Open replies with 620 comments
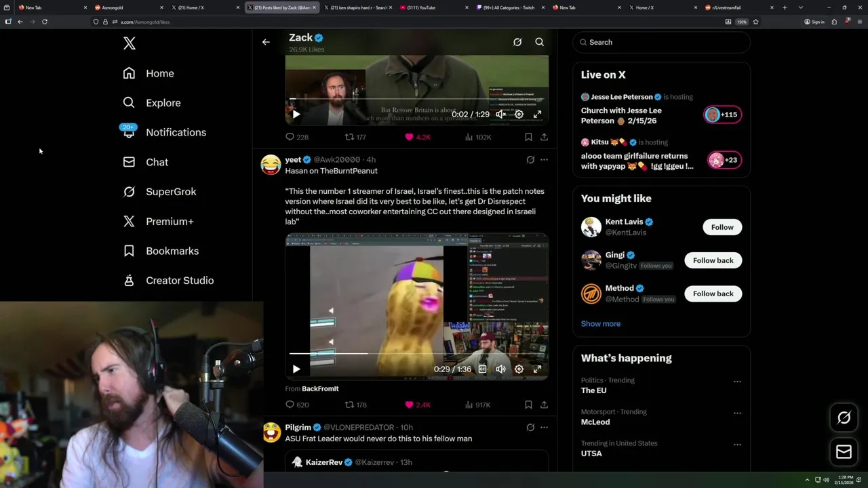 pos(296,405)
